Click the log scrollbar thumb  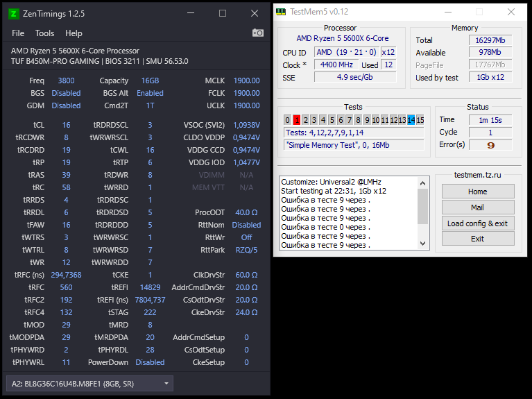tap(422, 207)
